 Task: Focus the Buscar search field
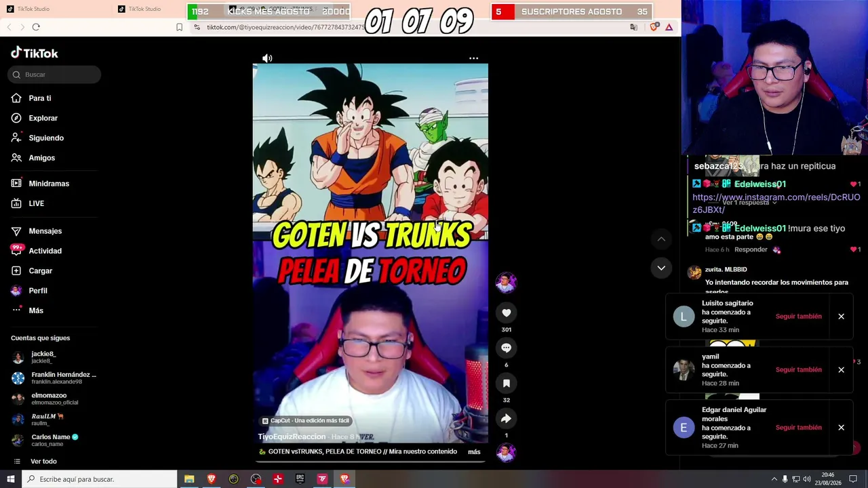[x=54, y=75]
